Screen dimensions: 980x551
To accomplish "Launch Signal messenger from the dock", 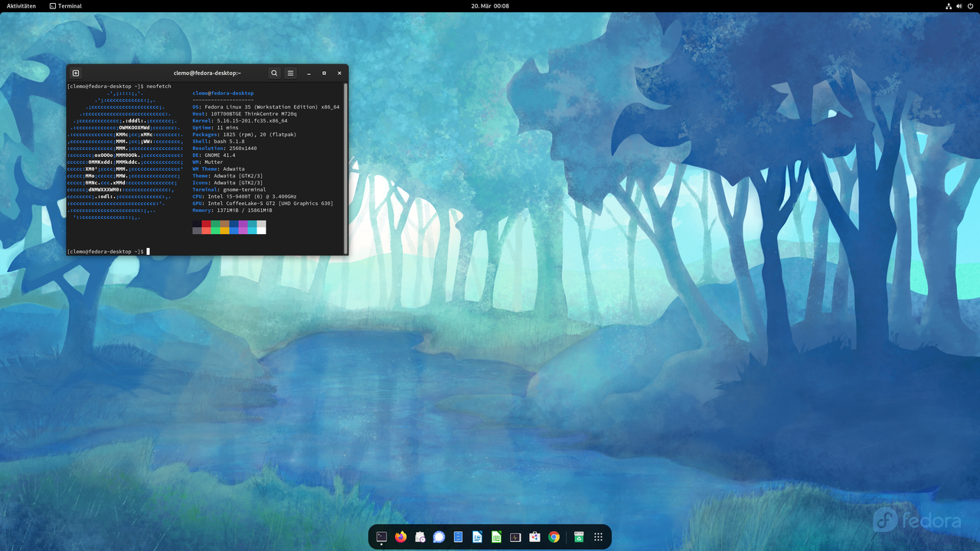I will click(439, 536).
